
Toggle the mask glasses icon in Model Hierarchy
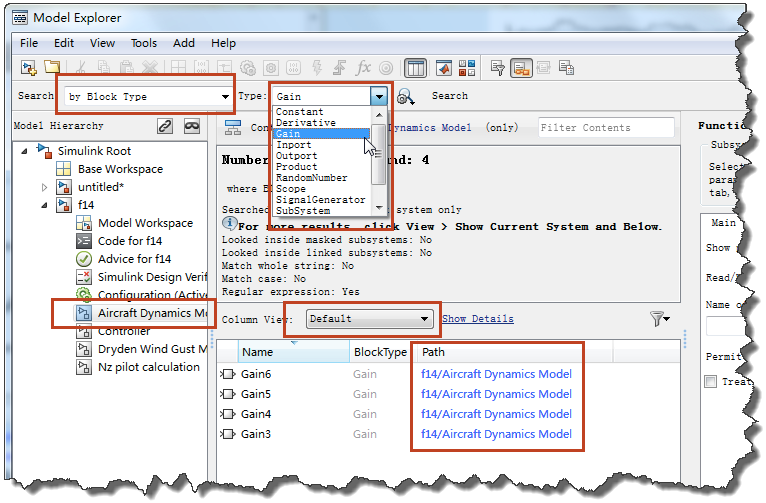[x=192, y=126]
